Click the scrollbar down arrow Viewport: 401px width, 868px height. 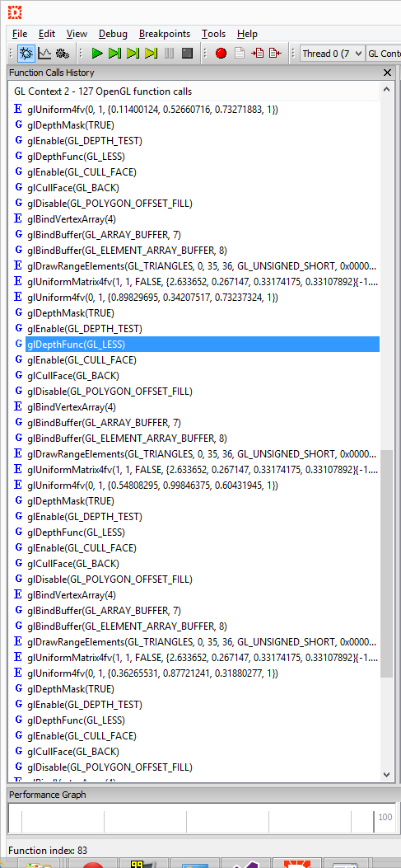(x=387, y=775)
